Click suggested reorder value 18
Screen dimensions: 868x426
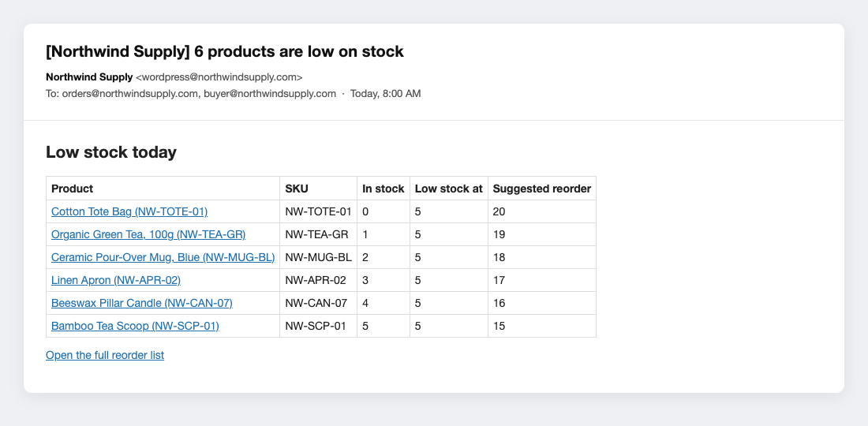[x=499, y=257]
